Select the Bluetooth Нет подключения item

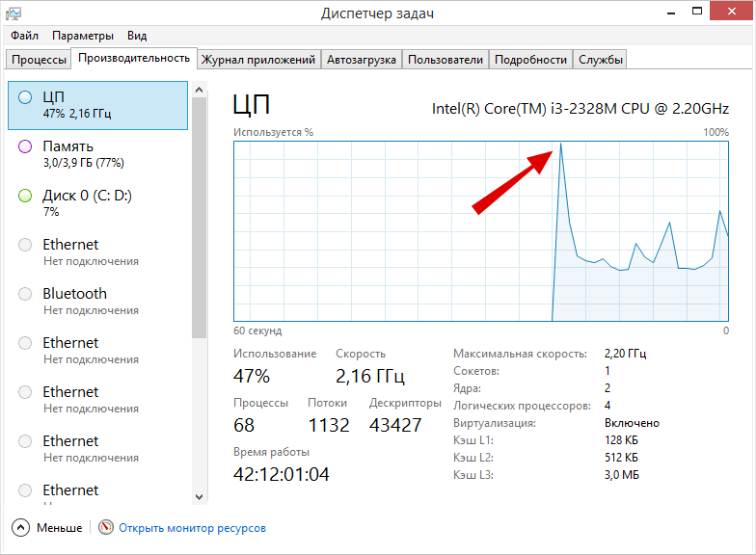(x=98, y=302)
